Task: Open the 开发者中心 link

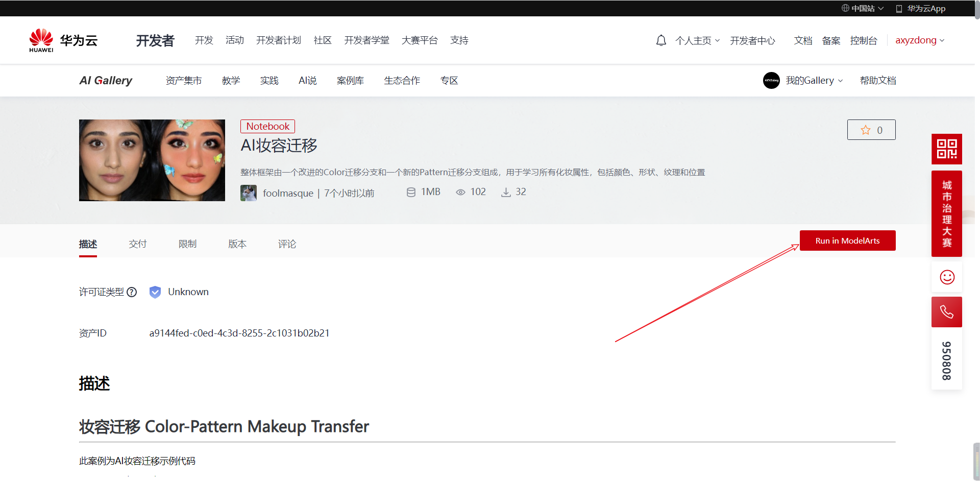Action: pyautogui.click(x=752, y=40)
